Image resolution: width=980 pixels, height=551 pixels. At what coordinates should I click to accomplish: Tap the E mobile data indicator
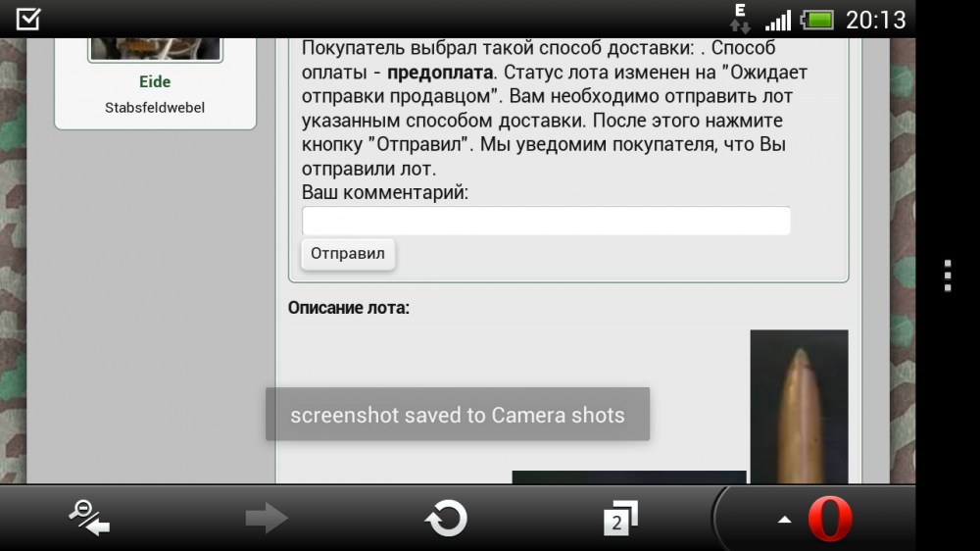[x=740, y=18]
